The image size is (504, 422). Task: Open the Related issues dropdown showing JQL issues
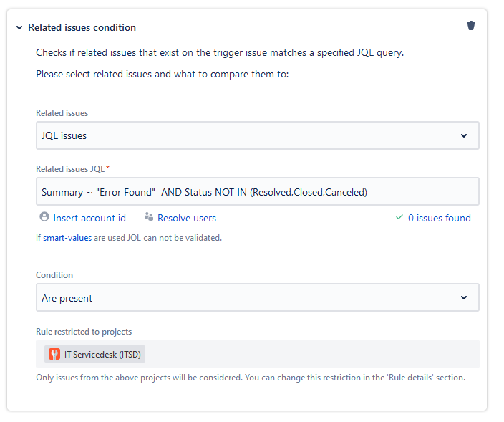pyautogui.click(x=258, y=135)
